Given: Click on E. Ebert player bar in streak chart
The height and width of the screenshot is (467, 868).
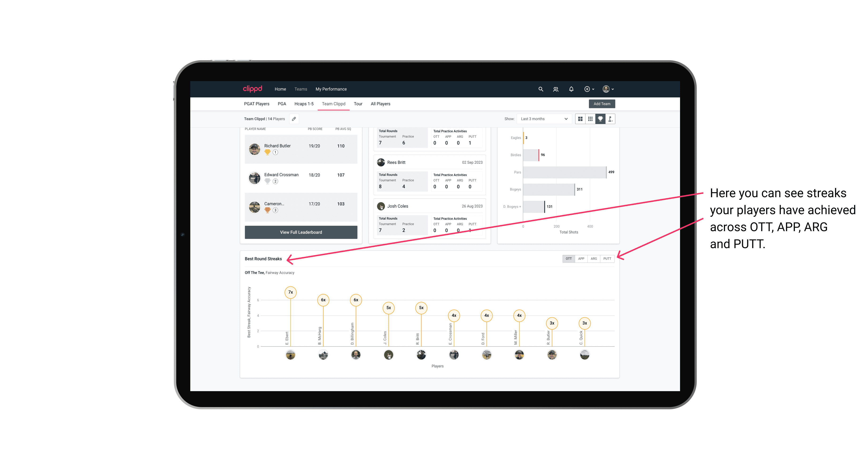Looking at the screenshot, I should pyautogui.click(x=290, y=322).
